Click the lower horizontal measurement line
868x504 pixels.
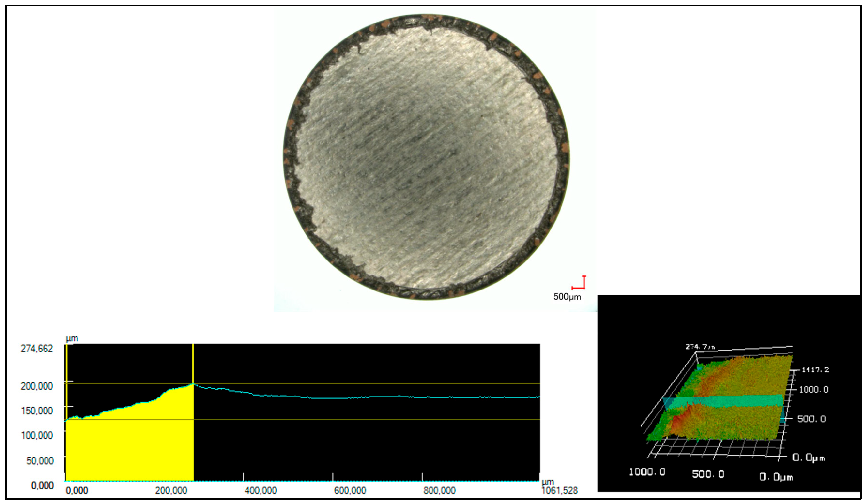(345, 420)
